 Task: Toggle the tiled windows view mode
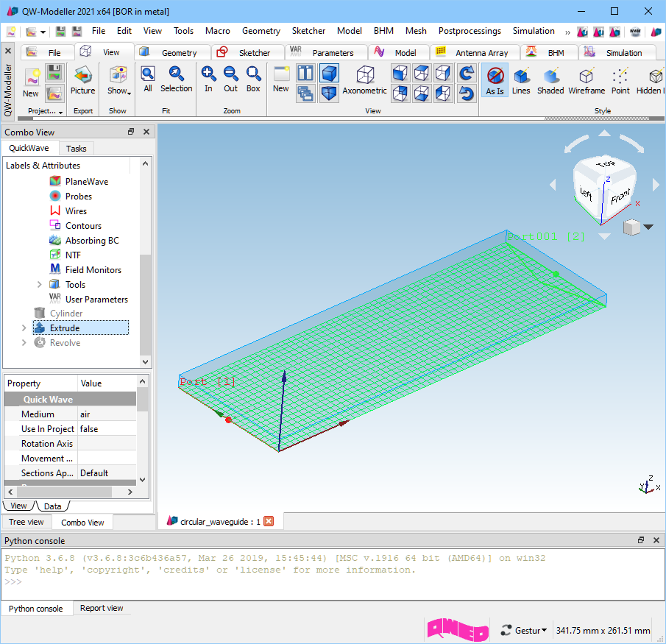point(305,73)
